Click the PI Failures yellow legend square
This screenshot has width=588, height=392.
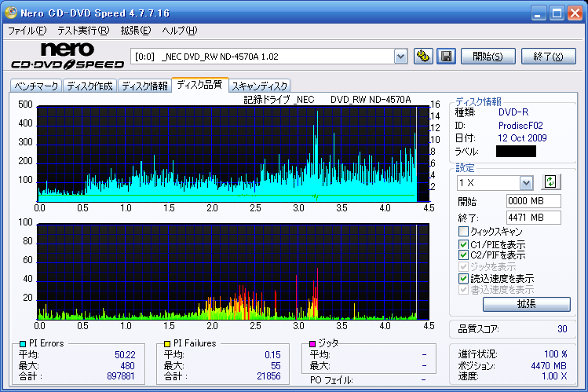pos(167,343)
